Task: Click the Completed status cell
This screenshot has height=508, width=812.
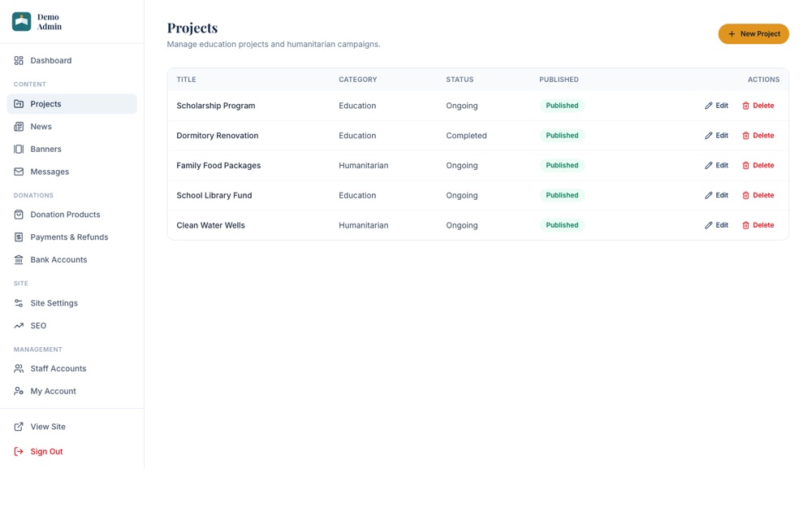Action: pyautogui.click(x=467, y=136)
